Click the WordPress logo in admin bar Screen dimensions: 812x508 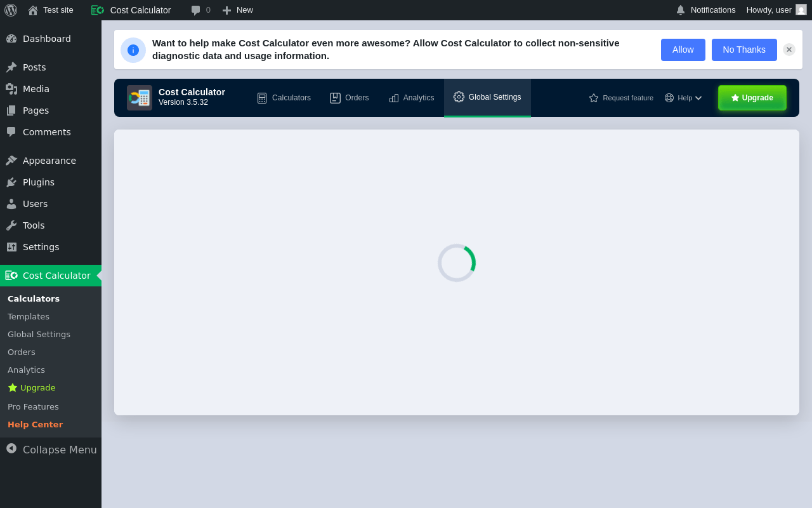point(11,10)
